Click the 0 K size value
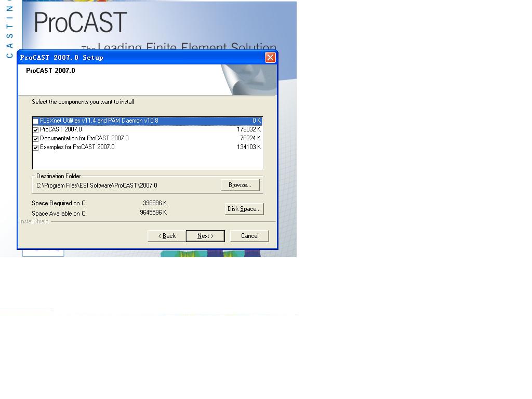The height and width of the screenshot is (399, 532). (257, 121)
